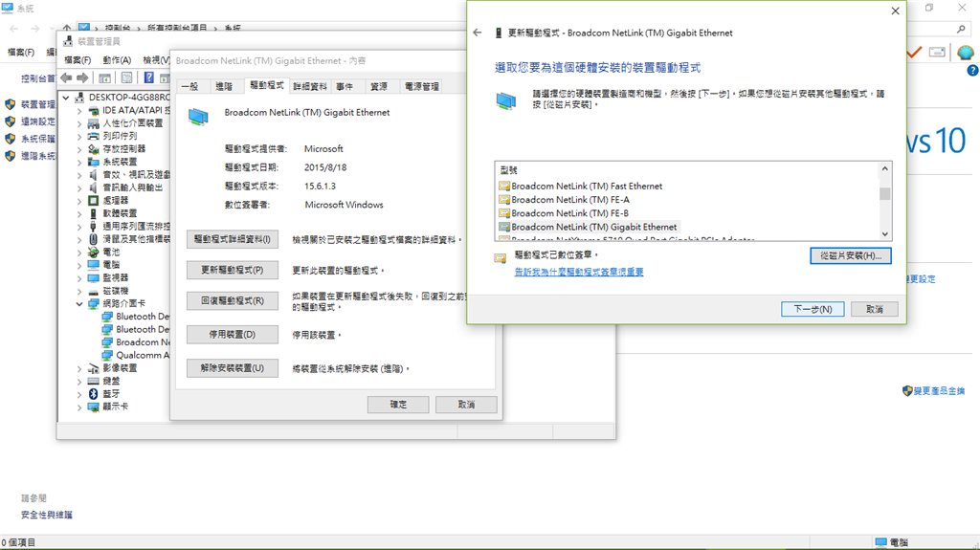Click the blue question mark help icon in Device Manager
Screen dimensions: 980x550
point(148,77)
